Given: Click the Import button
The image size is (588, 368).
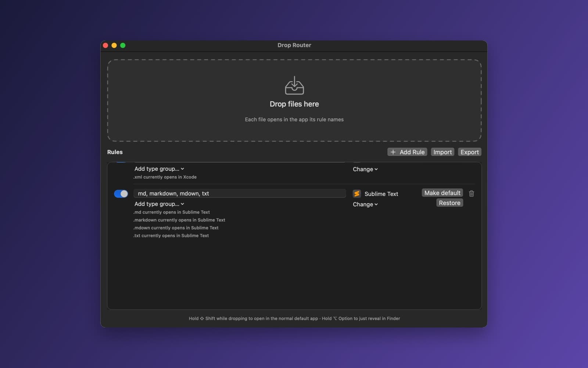Looking at the screenshot, I should [x=442, y=152].
